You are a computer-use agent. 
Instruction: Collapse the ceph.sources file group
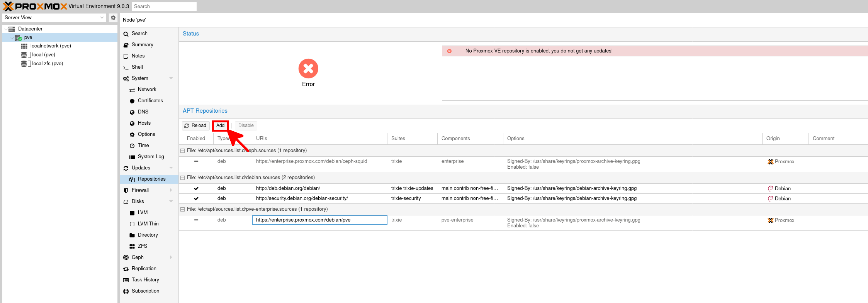click(182, 151)
